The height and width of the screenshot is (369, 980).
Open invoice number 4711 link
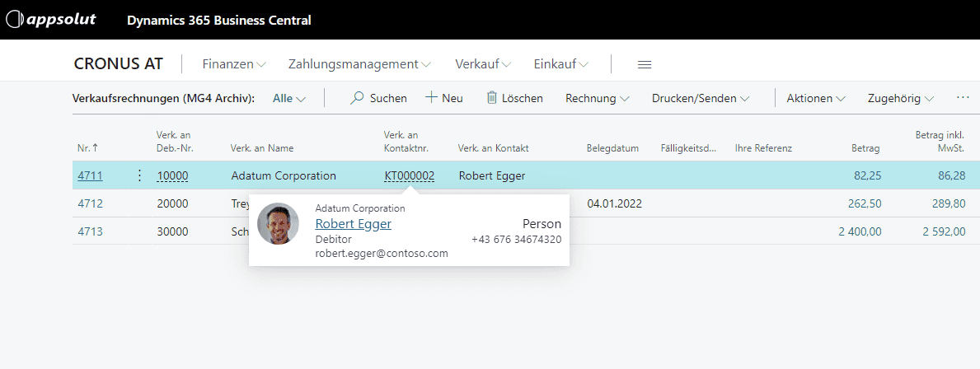click(90, 175)
